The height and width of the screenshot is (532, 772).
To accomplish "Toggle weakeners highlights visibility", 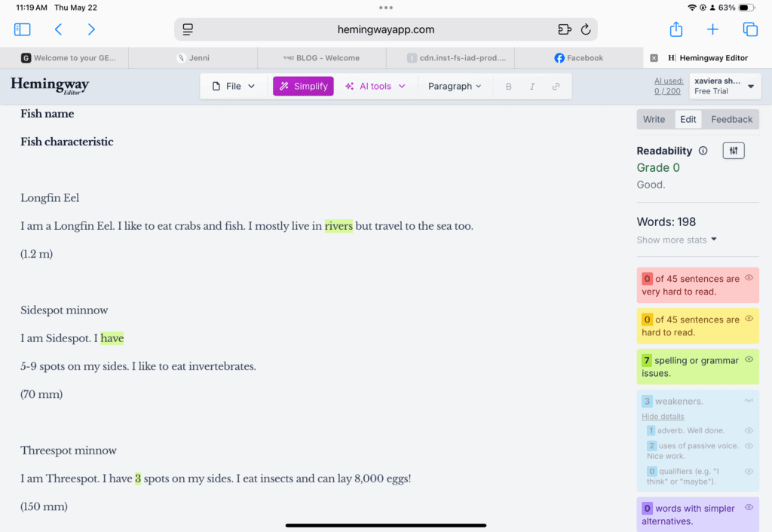I will [749, 400].
